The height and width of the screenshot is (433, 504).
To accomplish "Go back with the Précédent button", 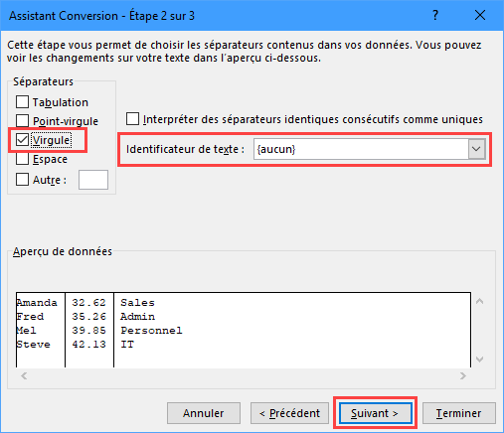I will (289, 413).
